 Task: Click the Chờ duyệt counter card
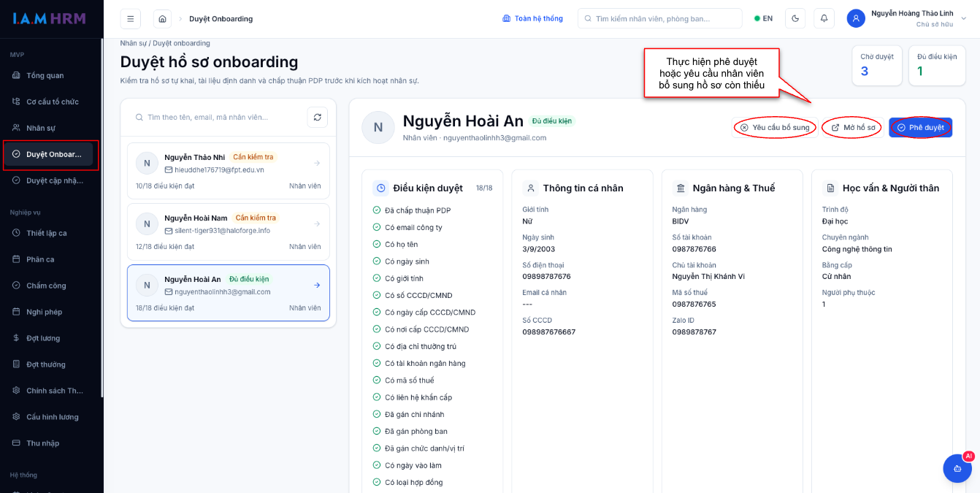coord(877,65)
